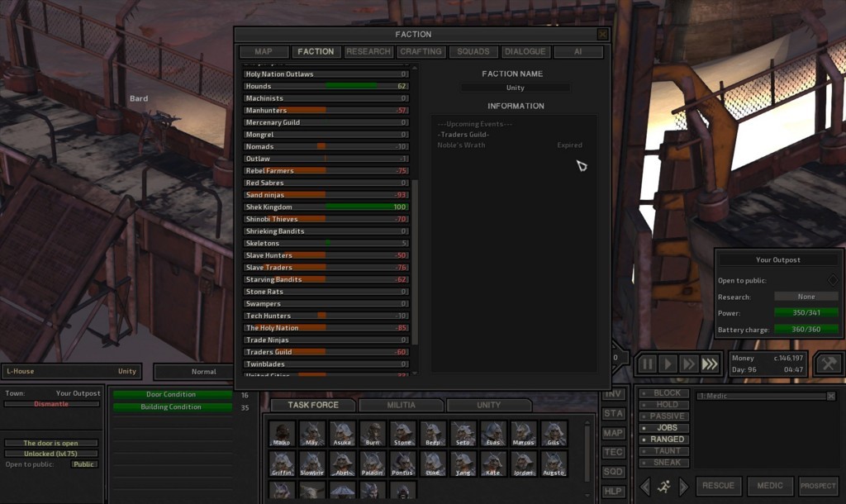Select character portrait Burn
Image resolution: width=846 pixels, height=504 pixels.
tap(373, 434)
